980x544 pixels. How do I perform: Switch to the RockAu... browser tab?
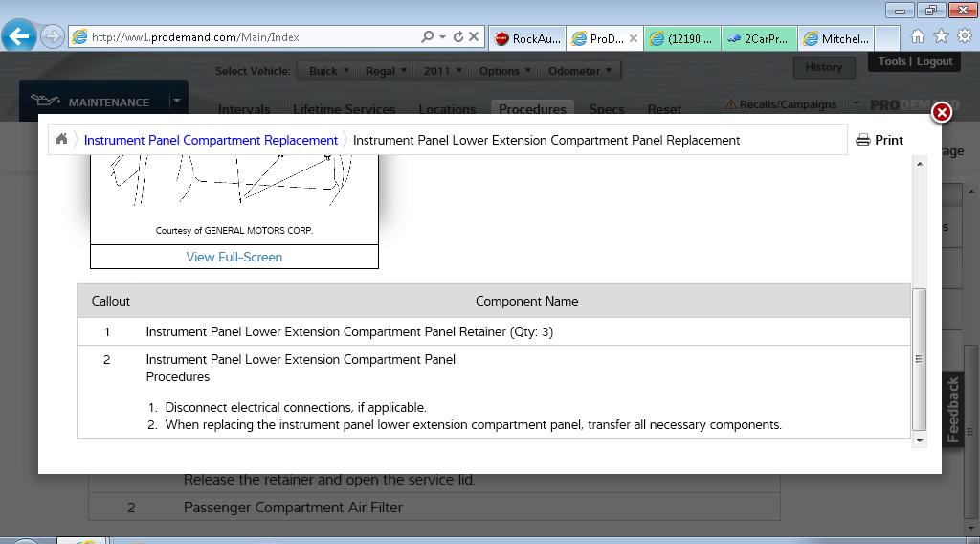[x=527, y=38]
